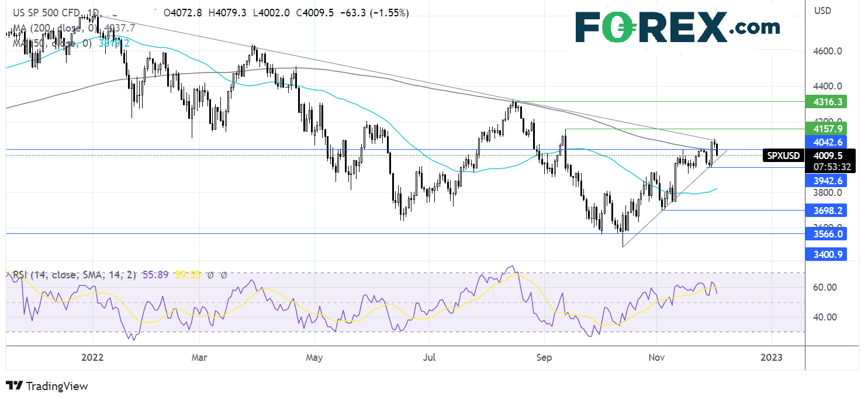
Task: Click the blue 3698.2 price label
Action: 825,210
